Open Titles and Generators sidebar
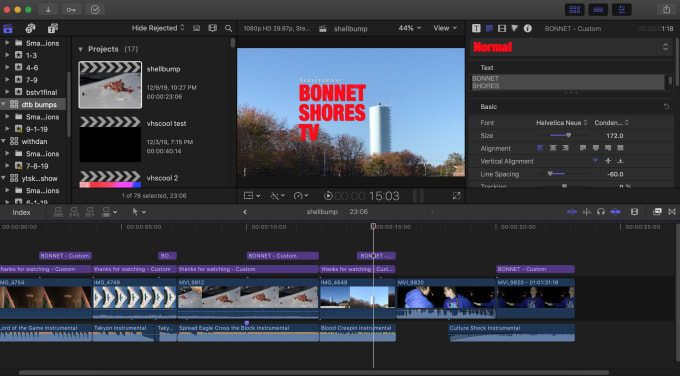The image size is (680, 376). click(52, 29)
